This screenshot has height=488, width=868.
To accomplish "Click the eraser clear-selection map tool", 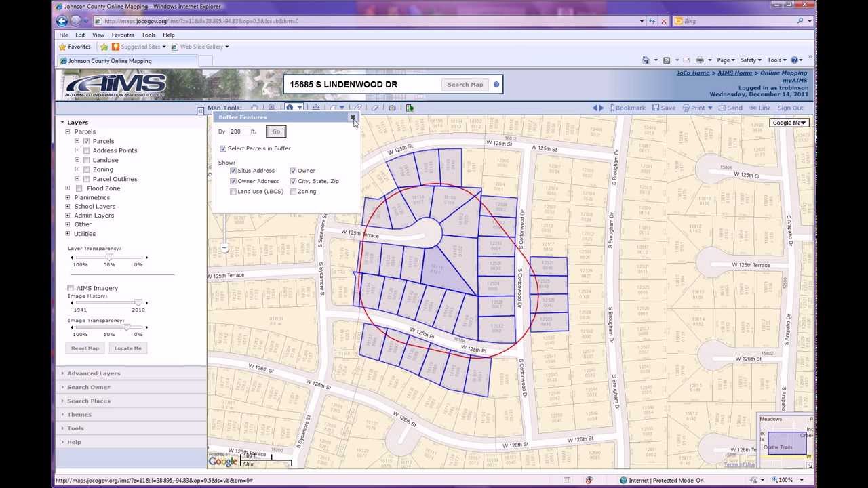I will point(375,108).
